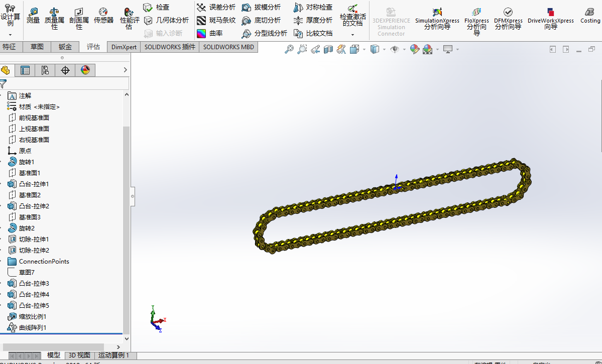The height and width of the screenshot is (364, 602).
Task: Open View Orientation dropdown
Action: tap(365, 50)
